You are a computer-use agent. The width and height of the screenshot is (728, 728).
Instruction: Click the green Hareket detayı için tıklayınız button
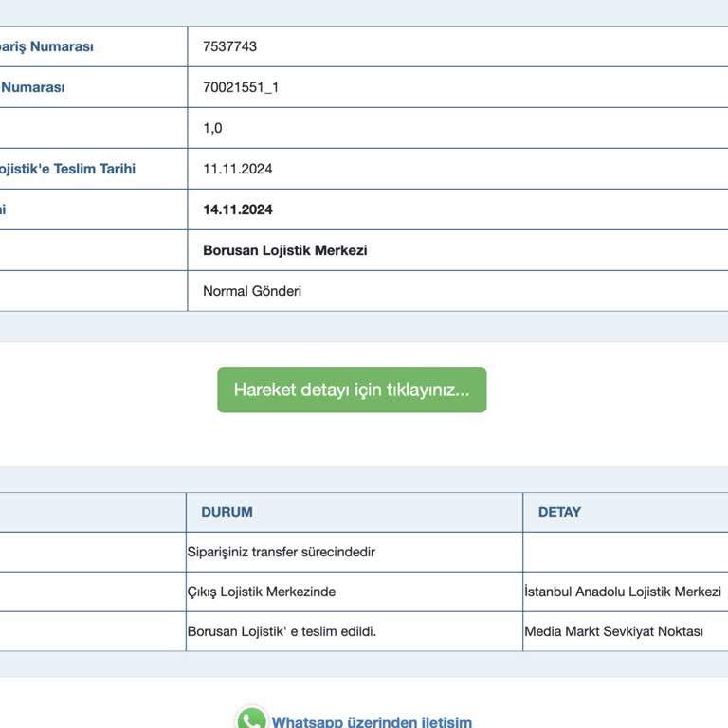(352, 390)
